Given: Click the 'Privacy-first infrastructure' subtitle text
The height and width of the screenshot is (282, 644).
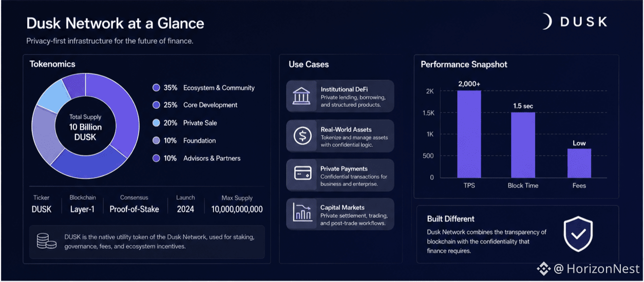Looking at the screenshot, I should click(109, 41).
